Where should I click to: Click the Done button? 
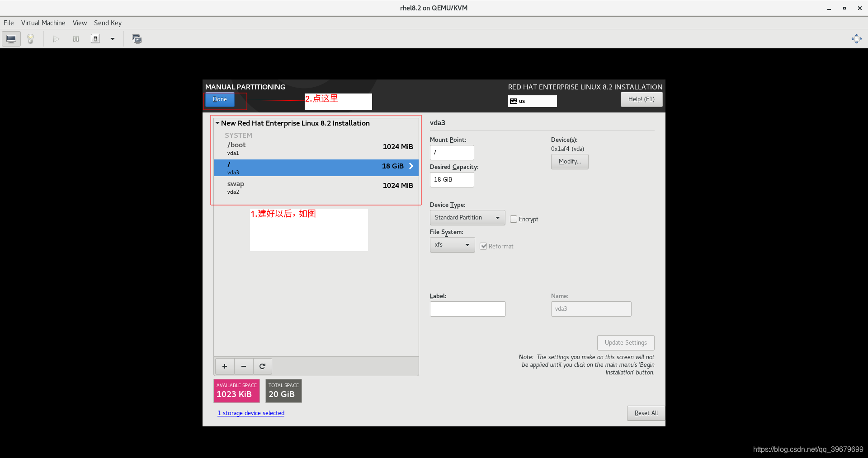[220, 99]
